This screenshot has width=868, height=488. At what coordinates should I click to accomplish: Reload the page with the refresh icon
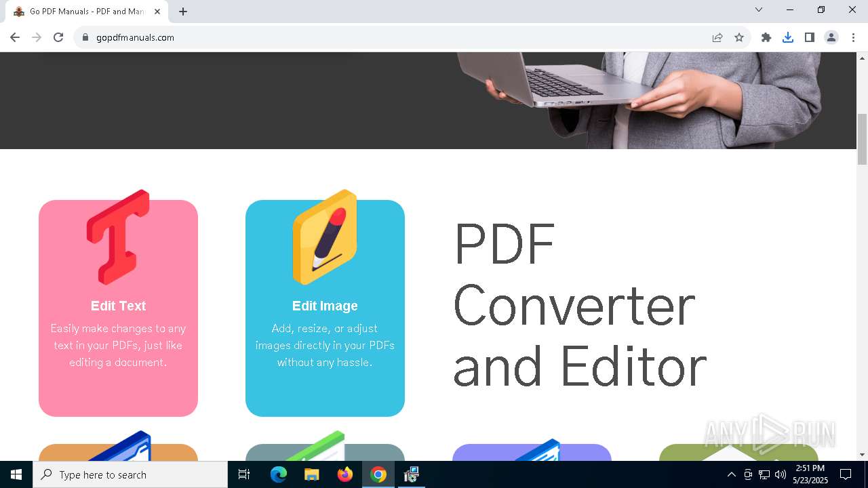[58, 37]
